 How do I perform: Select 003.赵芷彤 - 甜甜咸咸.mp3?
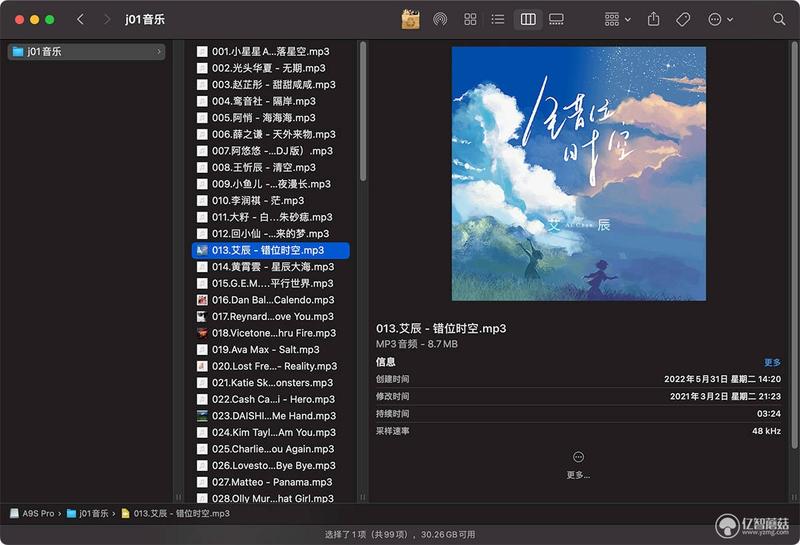(270, 85)
